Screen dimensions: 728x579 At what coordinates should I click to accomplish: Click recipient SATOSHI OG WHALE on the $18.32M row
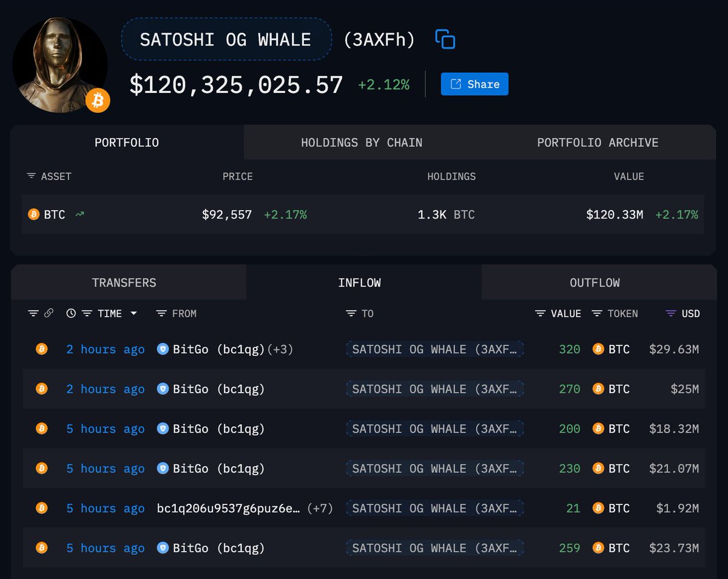[x=435, y=429]
